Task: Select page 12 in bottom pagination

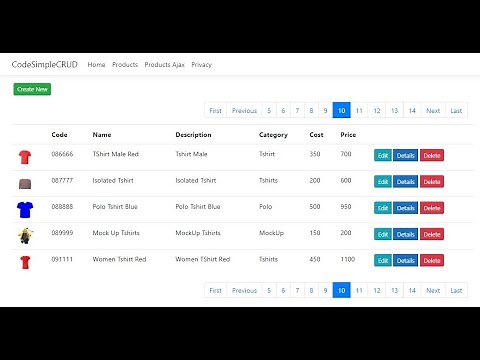Action: tap(377, 290)
